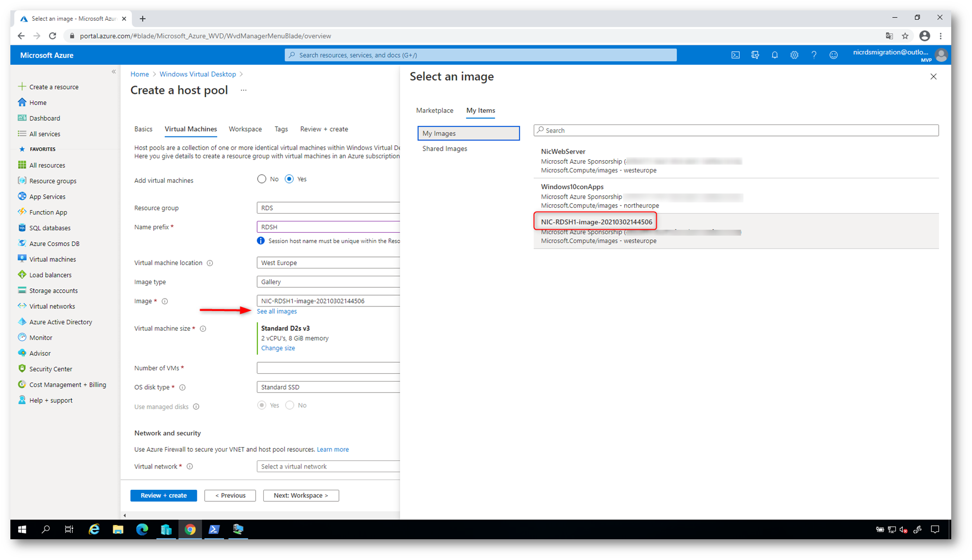Open Virtual machine location dropdown

[x=328, y=263]
